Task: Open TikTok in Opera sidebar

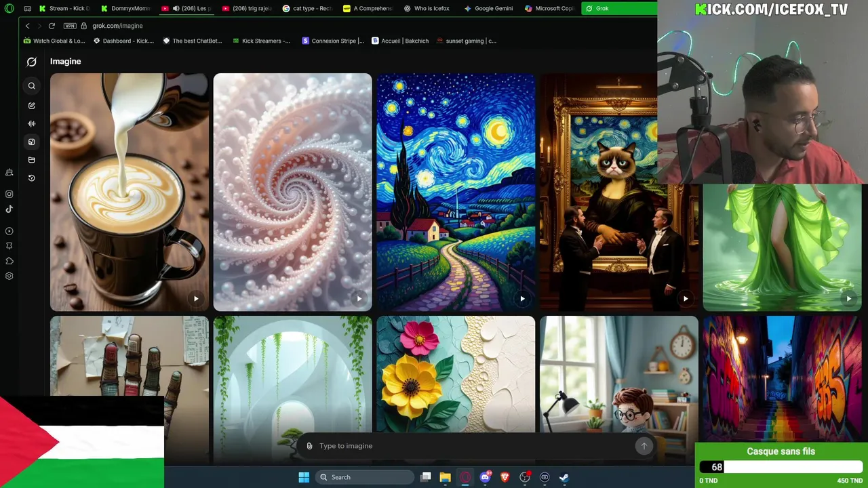Action: click(9, 209)
